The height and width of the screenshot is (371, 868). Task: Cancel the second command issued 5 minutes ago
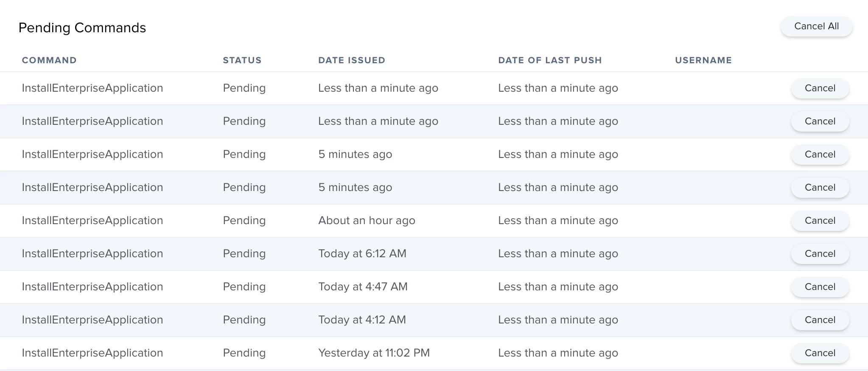tap(820, 188)
